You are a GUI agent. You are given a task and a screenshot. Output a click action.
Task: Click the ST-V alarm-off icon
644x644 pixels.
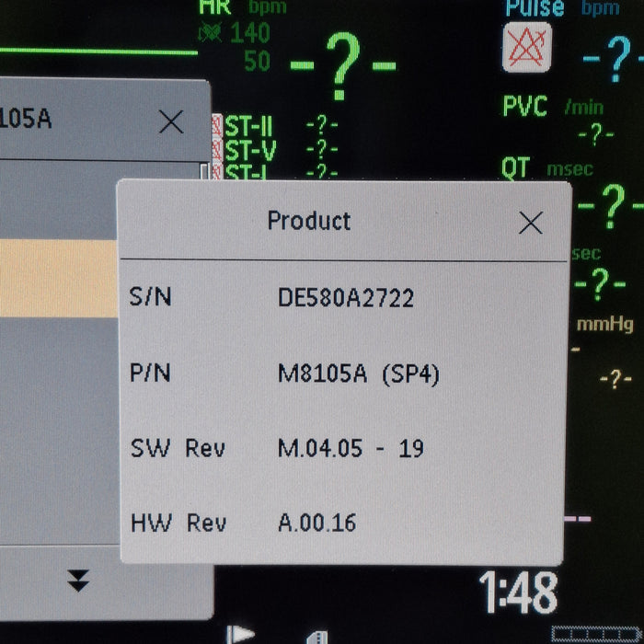tap(218, 148)
